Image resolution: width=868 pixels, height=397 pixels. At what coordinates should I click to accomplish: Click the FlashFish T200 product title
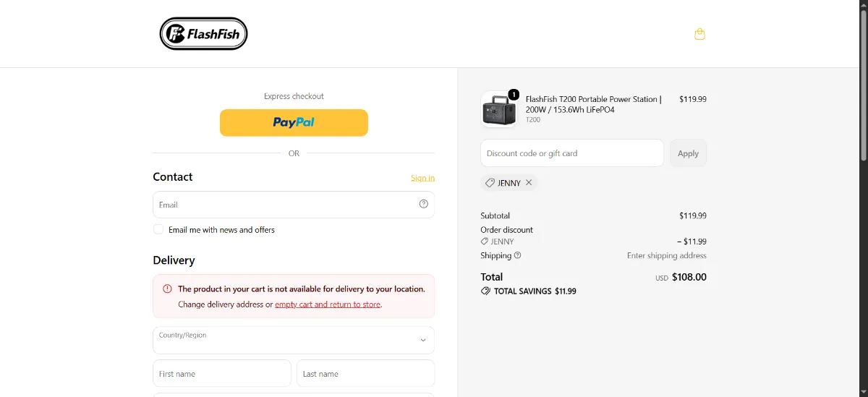coord(593,104)
